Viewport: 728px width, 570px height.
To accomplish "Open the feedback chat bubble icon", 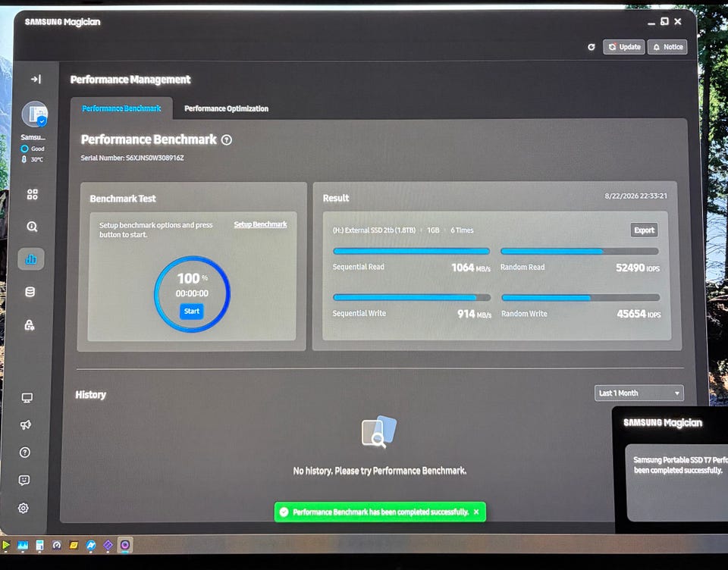I will coord(24,480).
